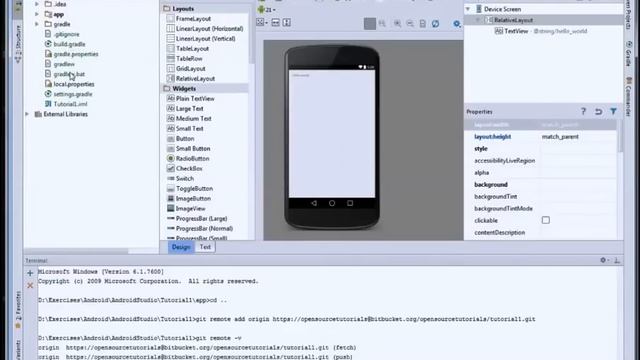Expand the .idea folder
The height and width of the screenshot is (360, 640).
tap(37, 4)
